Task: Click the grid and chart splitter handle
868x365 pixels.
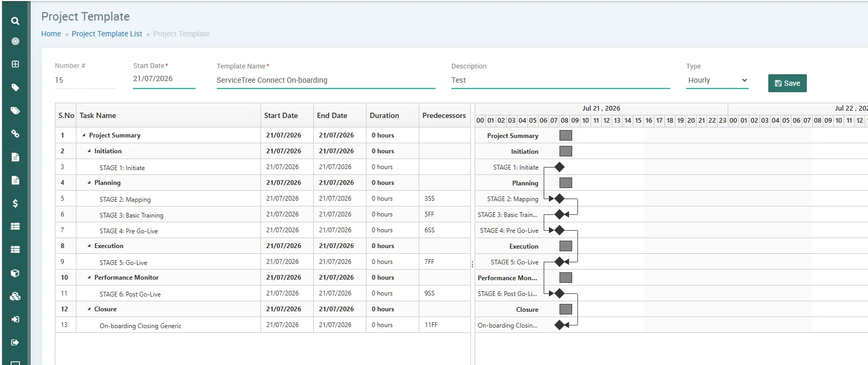Action: click(472, 264)
